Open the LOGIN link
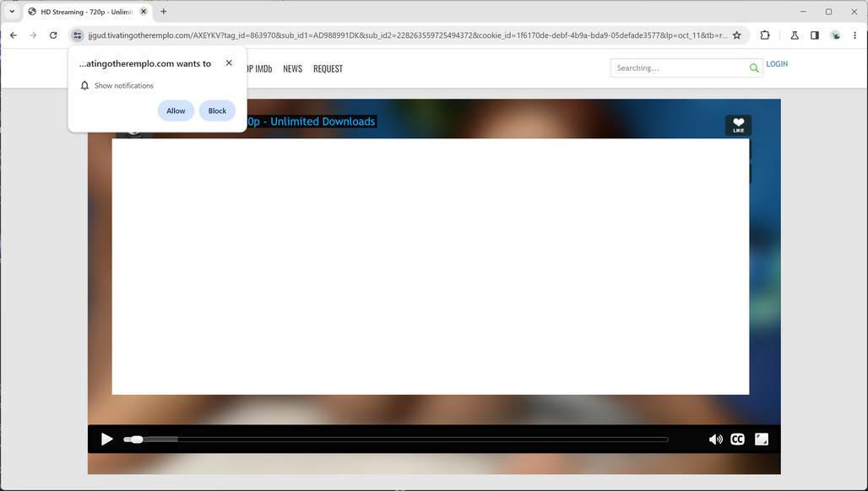The image size is (868, 491). click(776, 63)
